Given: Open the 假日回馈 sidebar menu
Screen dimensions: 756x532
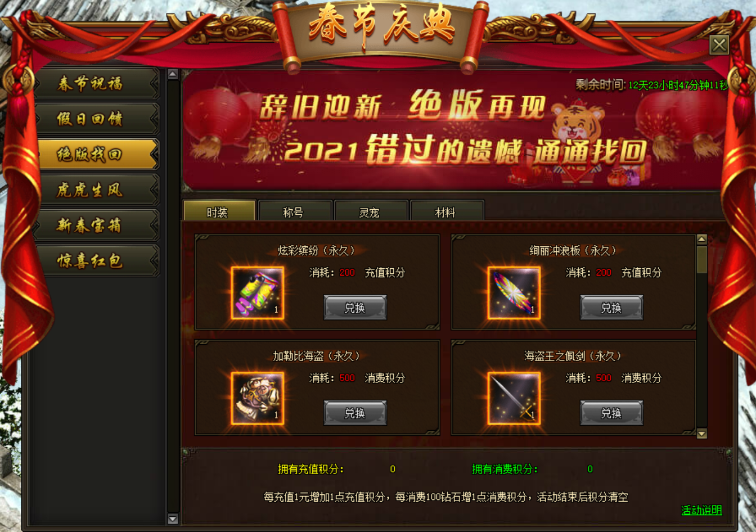Looking at the screenshot, I should 97,119.
